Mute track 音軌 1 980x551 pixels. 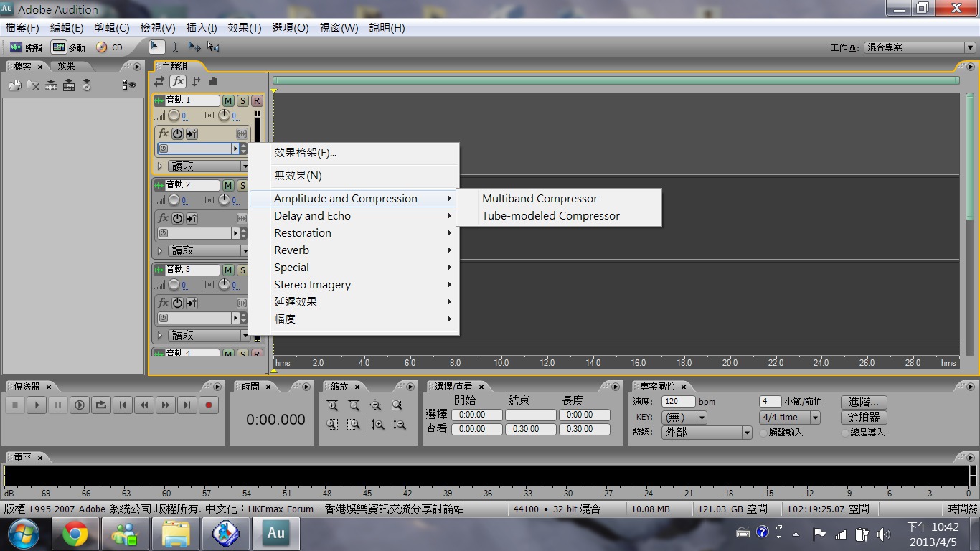[228, 100]
